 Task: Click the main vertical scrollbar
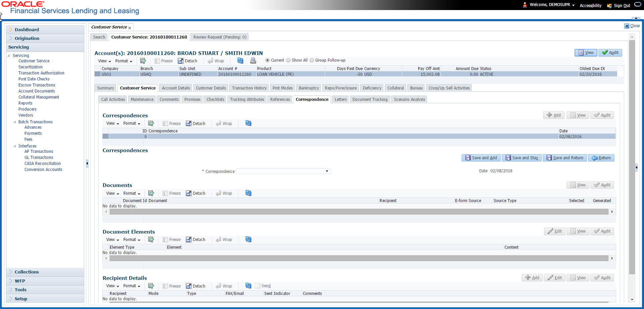tap(632, 157)
